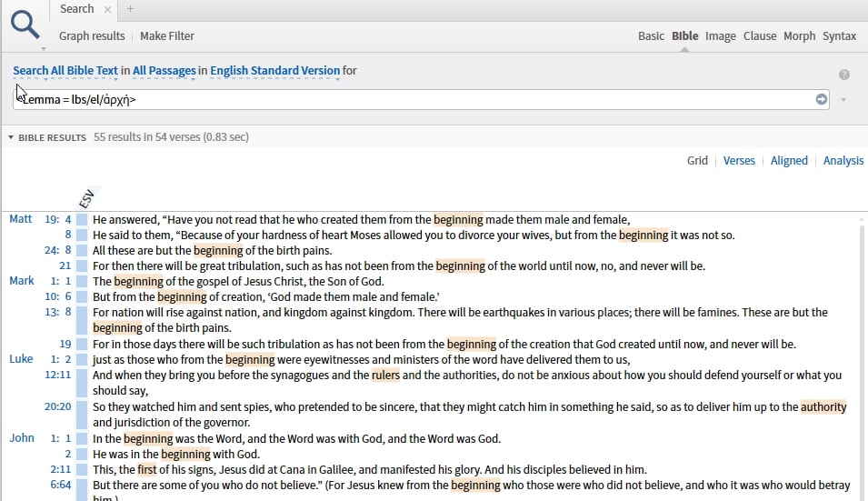Viewport: 868px width, 501px height.
Task: Open verse reference 6:64
Action: pos(60,485)
